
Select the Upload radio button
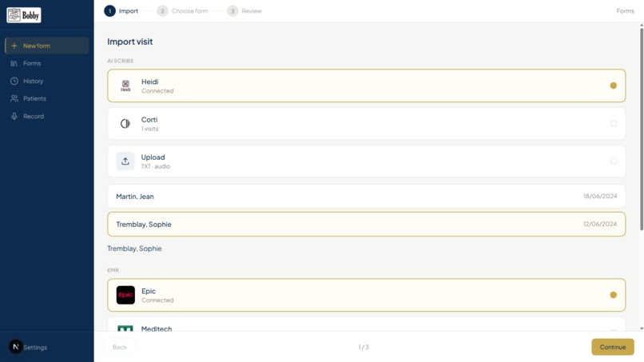click(613, 161)
